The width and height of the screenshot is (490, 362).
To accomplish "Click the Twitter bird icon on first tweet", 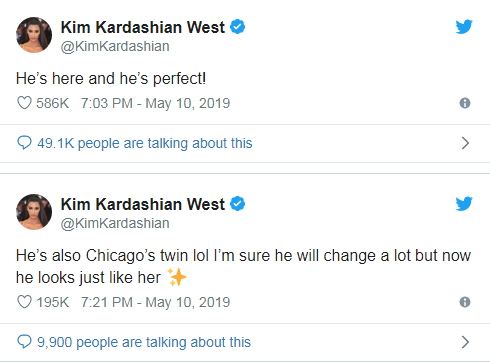I will pyautogui.click(x=464, y=27).
